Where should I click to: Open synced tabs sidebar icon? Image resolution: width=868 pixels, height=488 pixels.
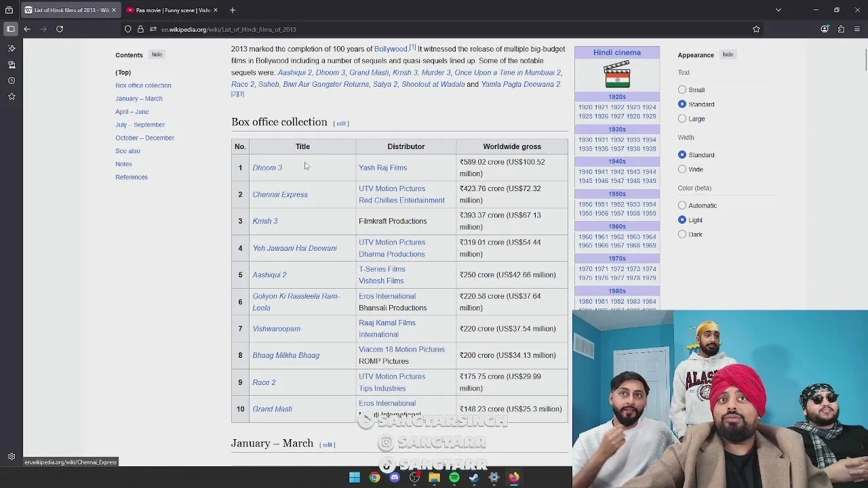tap(12, 64)
